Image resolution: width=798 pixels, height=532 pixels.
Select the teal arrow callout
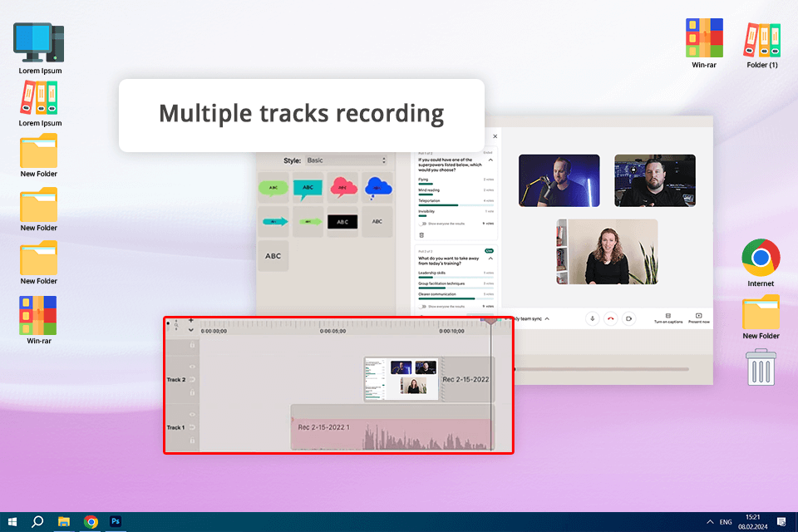(273, 221)
